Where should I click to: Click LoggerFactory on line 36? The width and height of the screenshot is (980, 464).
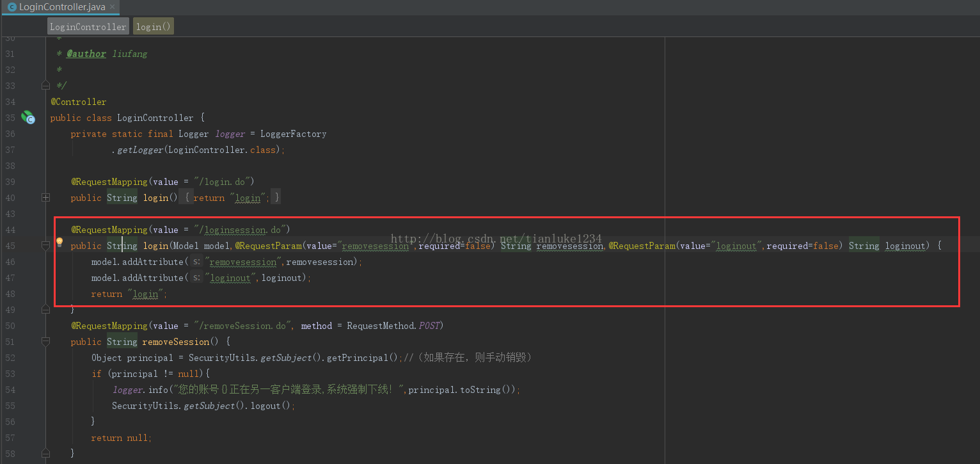click(294, 134)
